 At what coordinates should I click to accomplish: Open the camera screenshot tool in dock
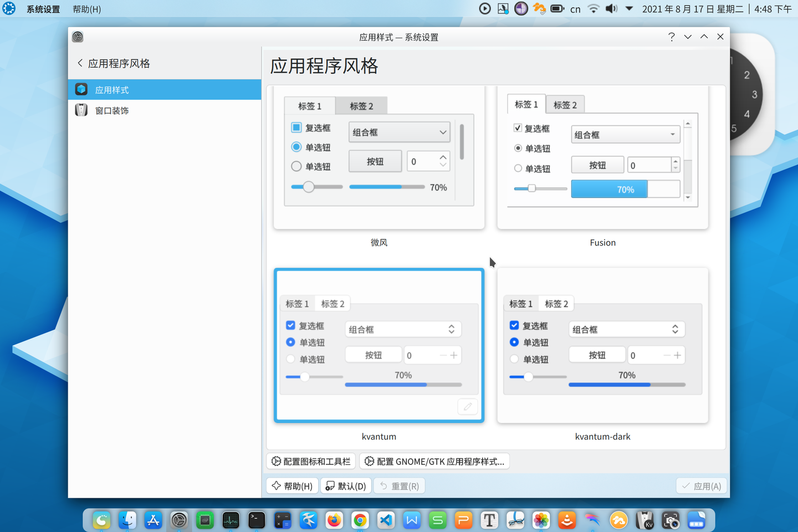tap(671, 520)
